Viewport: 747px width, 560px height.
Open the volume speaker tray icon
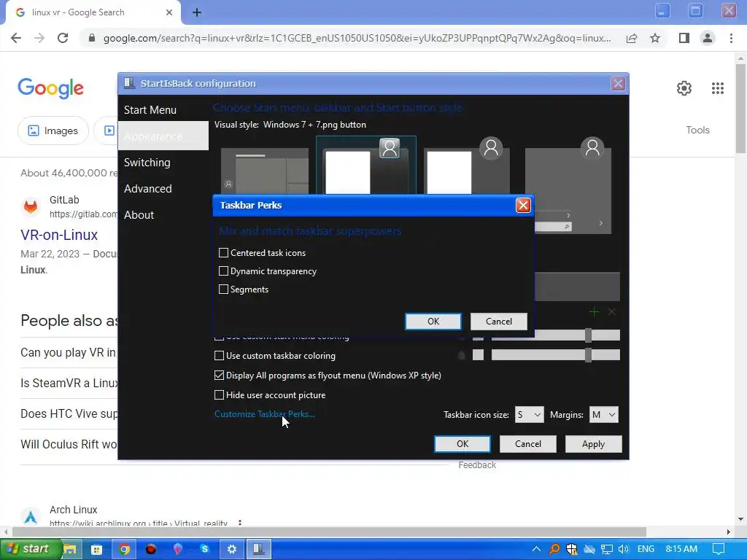(x=624, y=549)
